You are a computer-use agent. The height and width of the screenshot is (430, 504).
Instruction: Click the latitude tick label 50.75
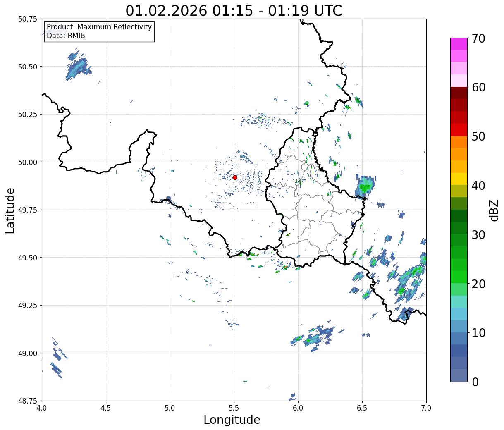pos(28,19)
